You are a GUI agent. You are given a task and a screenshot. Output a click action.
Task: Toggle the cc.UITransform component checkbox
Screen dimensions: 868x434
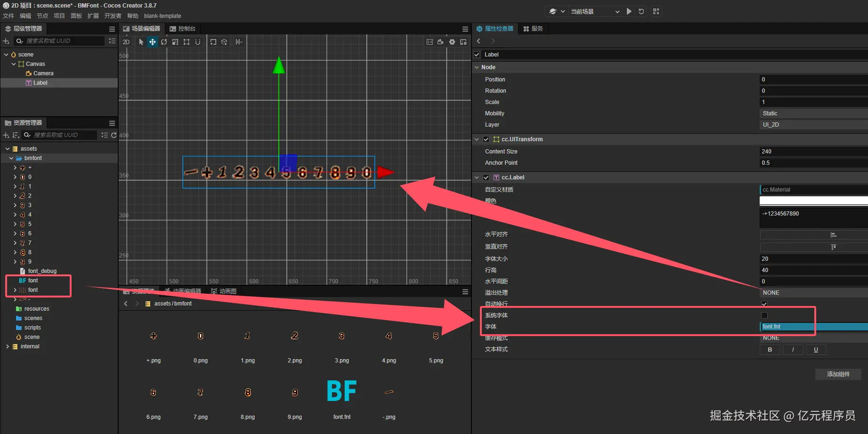point(486,139)
